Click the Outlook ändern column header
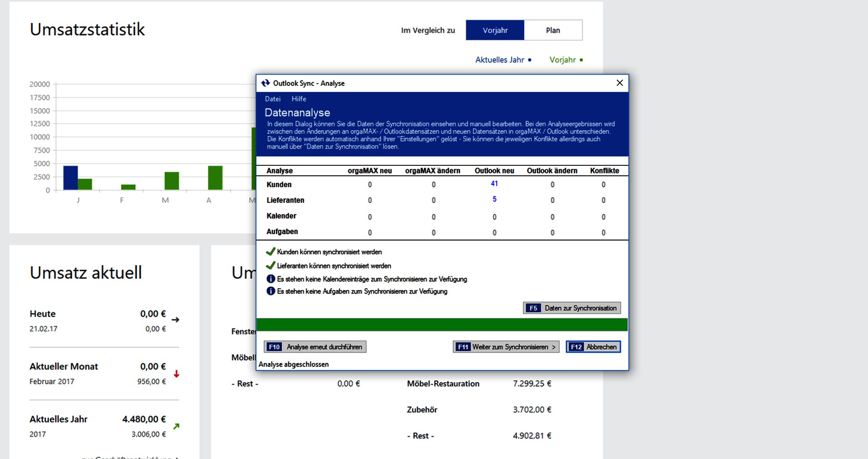The image size is (868, 459). pos(552,170)
